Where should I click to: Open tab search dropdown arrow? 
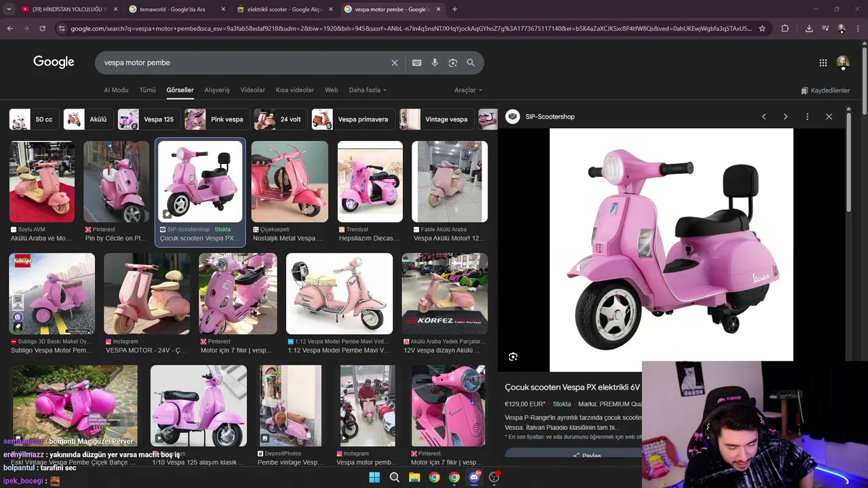click(9, 9)
